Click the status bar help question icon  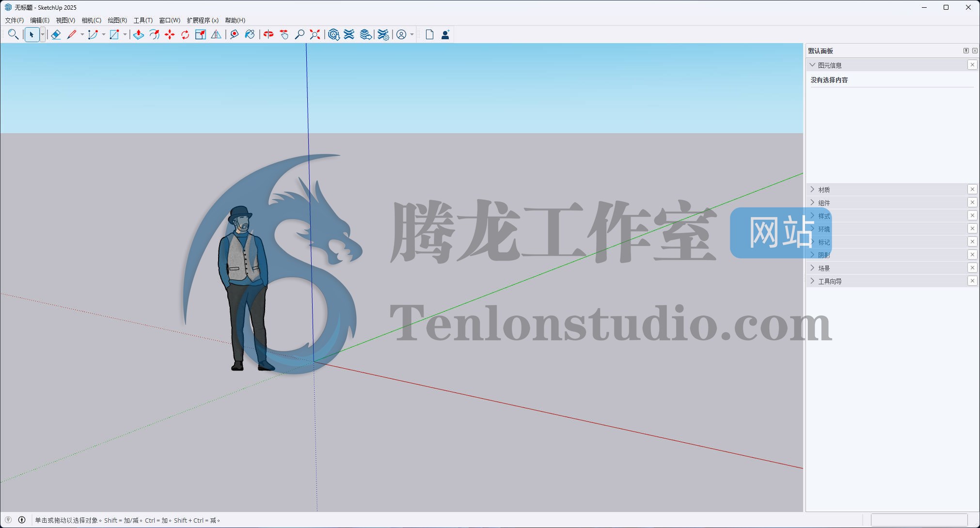coord(8,520)
